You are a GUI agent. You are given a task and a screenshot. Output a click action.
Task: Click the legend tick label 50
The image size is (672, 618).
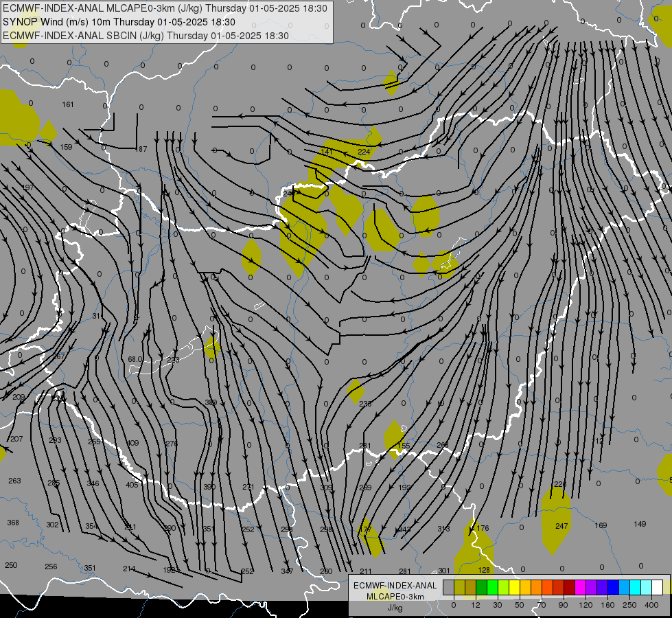(520, 605)
